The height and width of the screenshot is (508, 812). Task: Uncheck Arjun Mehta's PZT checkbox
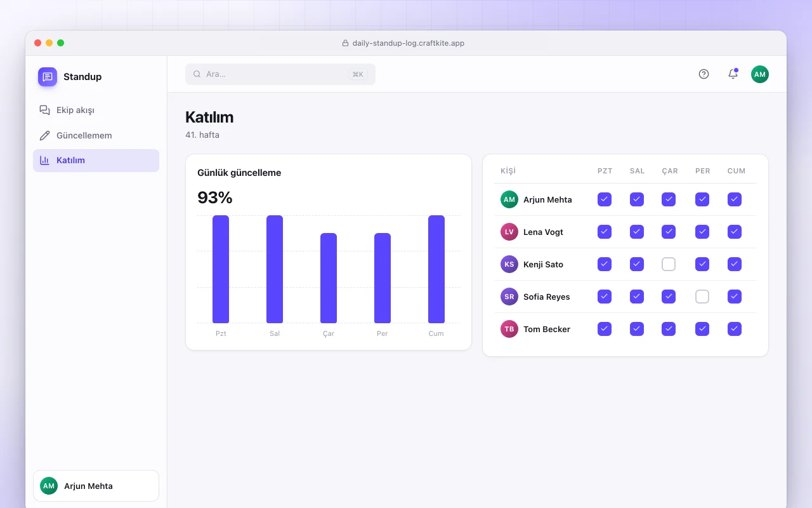click(605, 199)
